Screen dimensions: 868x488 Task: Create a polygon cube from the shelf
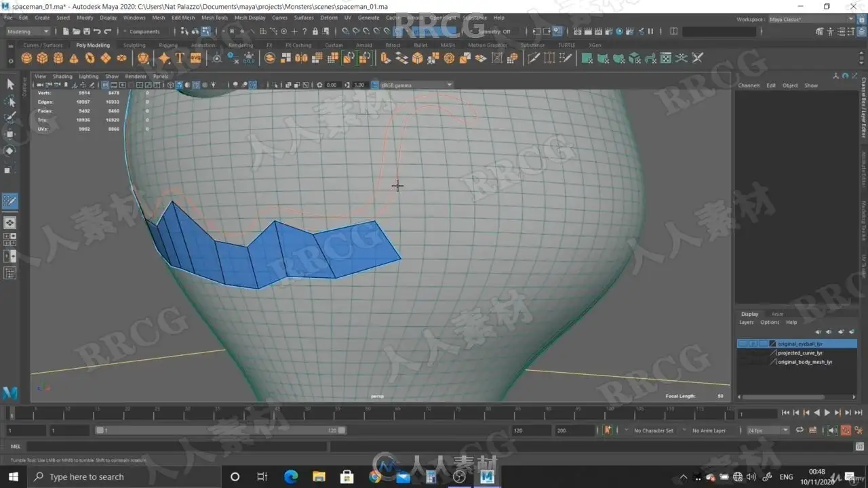click(x=42, y=58)
